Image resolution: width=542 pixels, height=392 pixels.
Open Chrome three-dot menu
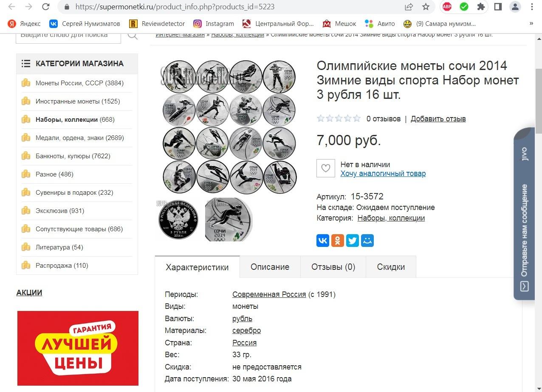coord(532,7)
